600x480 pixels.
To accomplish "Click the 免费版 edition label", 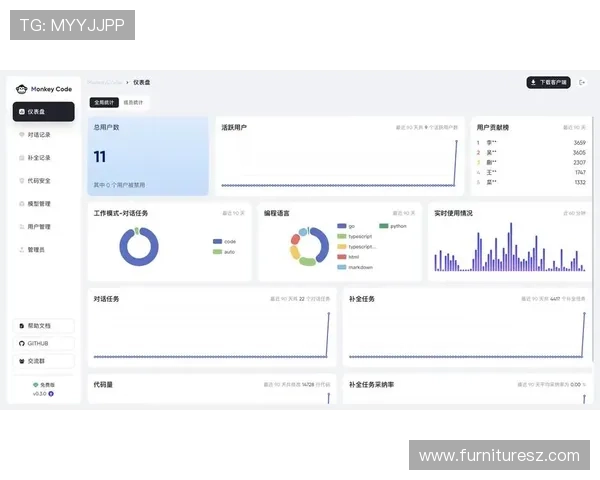I will (x=44, y=385).
